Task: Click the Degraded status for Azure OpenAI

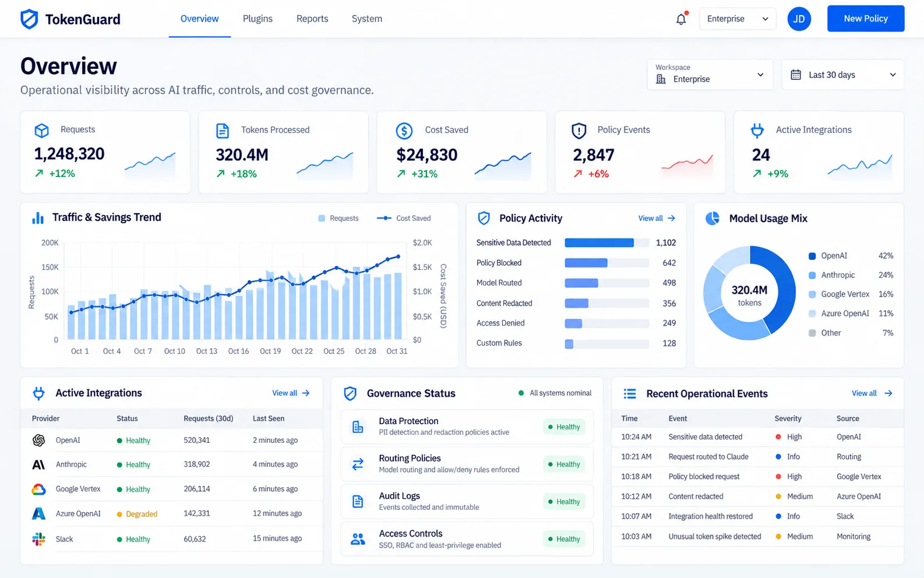Action: [x=137, y=514]
